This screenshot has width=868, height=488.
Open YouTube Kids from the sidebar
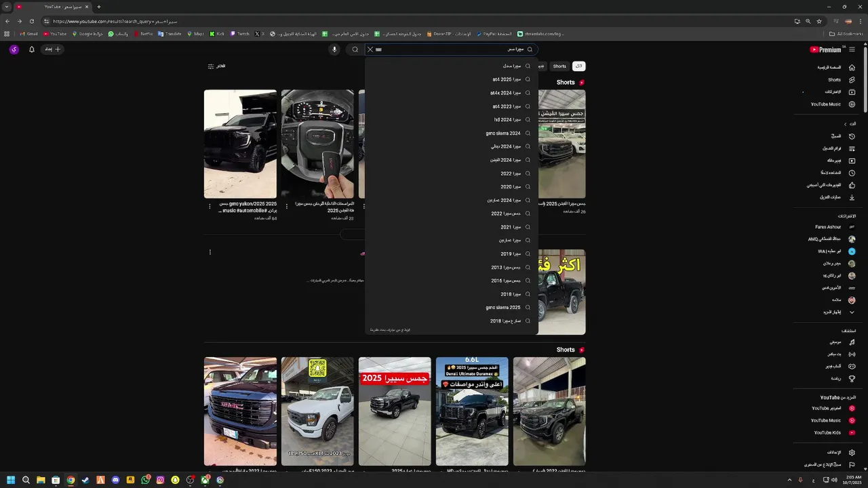pyautogui.click(x=834, y=432)
